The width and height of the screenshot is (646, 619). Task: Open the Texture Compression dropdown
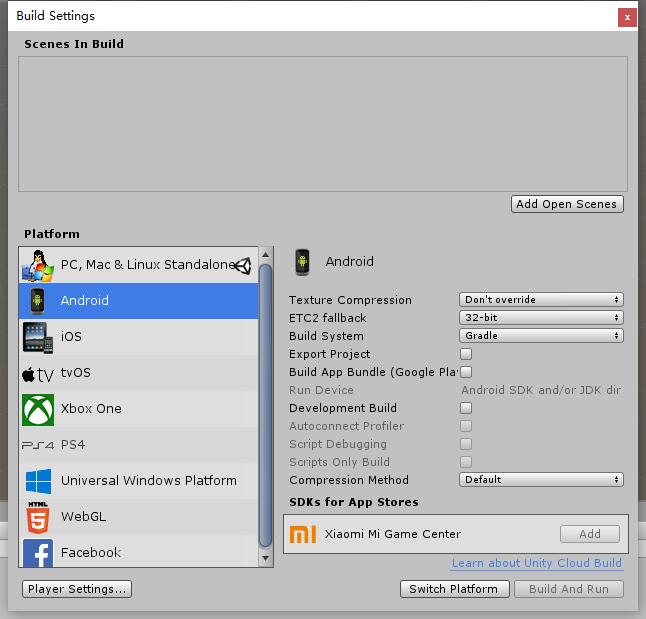(x=541, y=300)
